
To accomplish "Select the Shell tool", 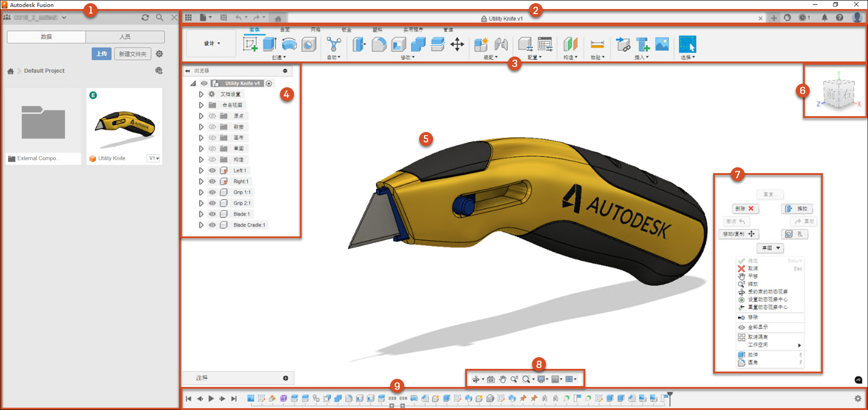I will (399, 44).
